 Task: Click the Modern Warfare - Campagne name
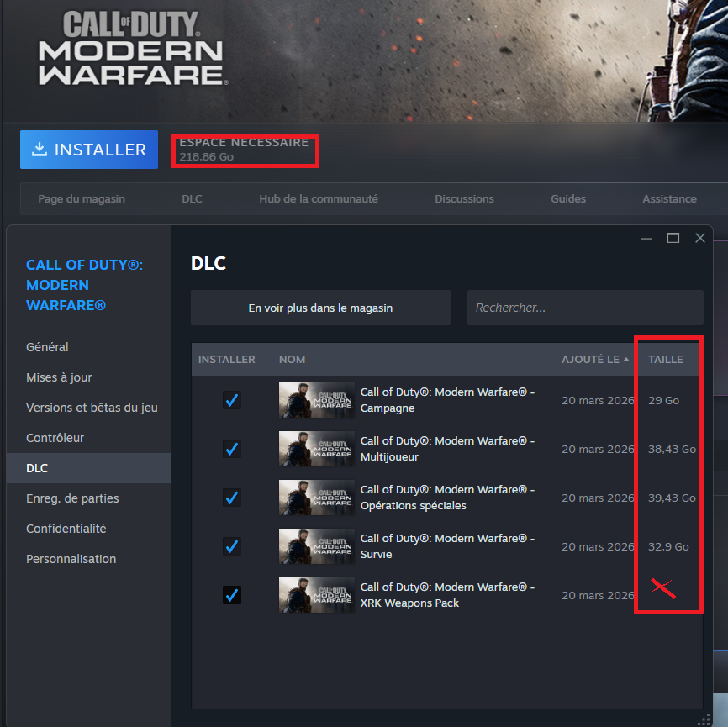click(x=447, y=400)
